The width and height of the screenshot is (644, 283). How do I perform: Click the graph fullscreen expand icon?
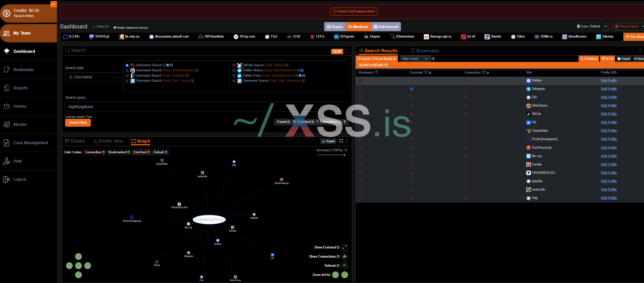(341, 141)
